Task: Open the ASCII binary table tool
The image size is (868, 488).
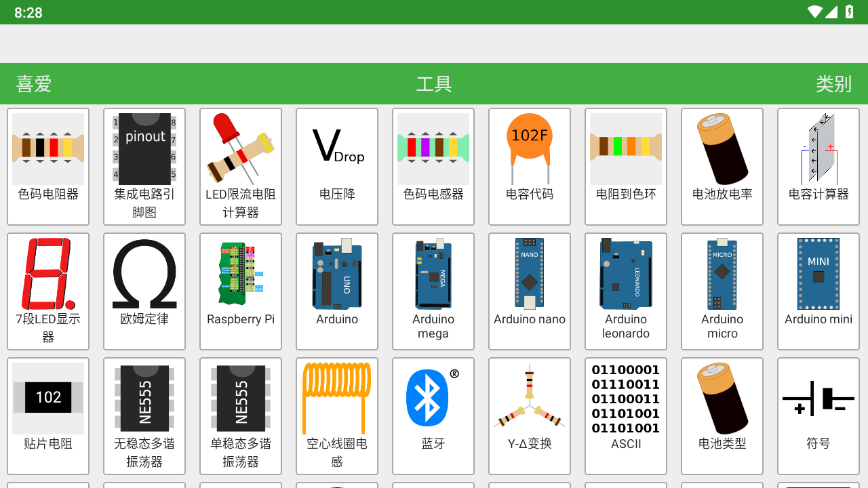Action: click(x=626, y=416)
